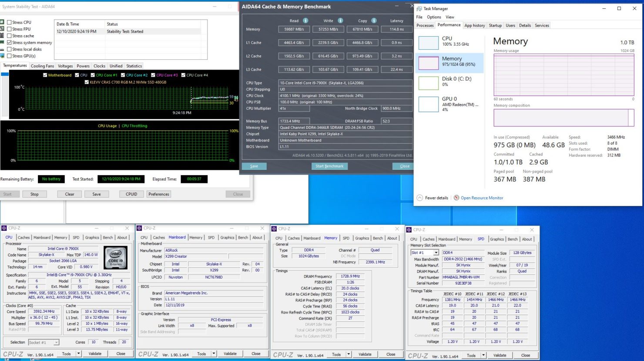Enable the Stress CPU checkbox
The image size is (644, 361).
click(9, 22)
